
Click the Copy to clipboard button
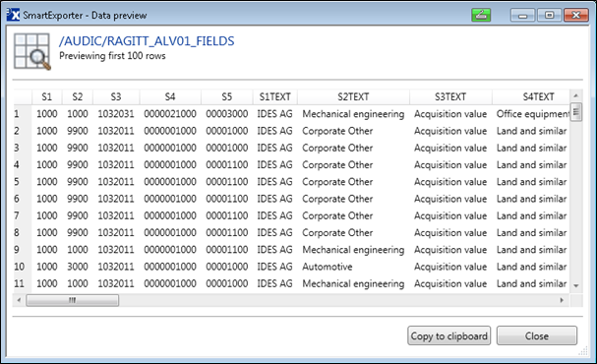coord(448,335)
